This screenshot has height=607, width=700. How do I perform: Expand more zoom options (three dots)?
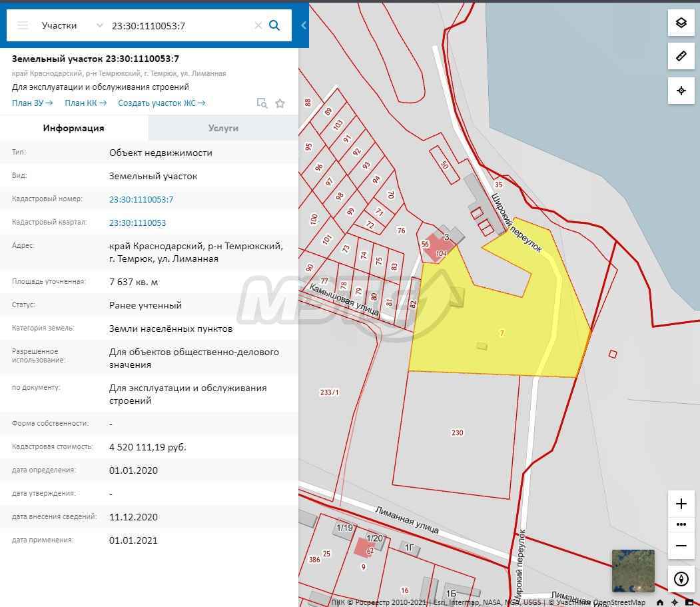[x=681, y=524]
